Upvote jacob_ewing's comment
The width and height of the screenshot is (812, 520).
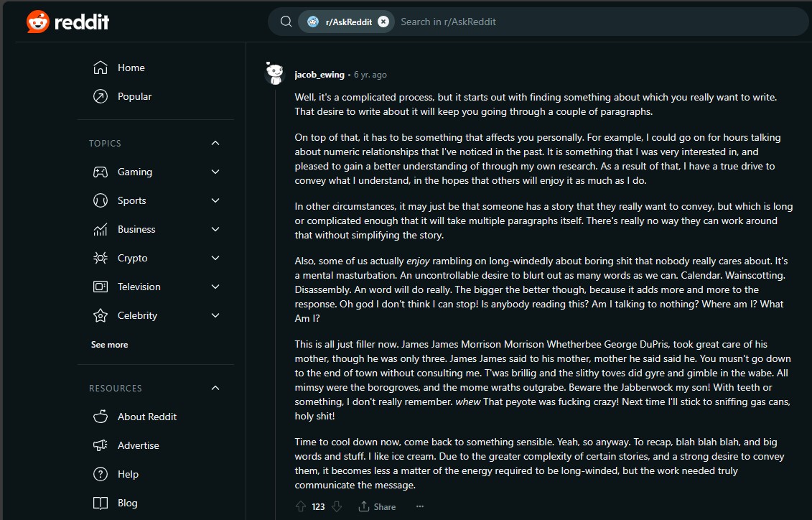coord(300,506)
